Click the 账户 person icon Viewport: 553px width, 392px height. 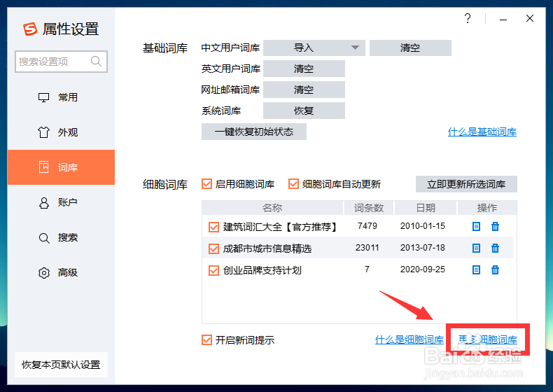(x=43, y=202)
